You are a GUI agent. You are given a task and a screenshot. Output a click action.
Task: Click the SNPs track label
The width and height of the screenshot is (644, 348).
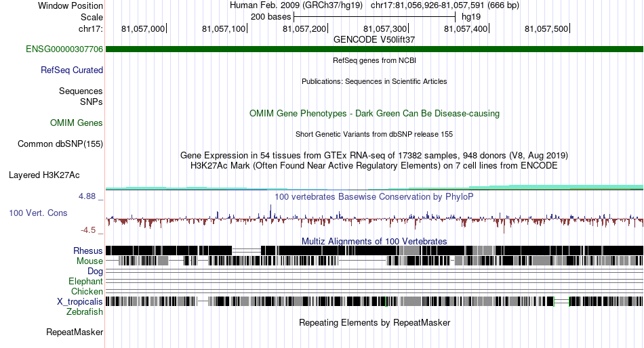(92, 102)
